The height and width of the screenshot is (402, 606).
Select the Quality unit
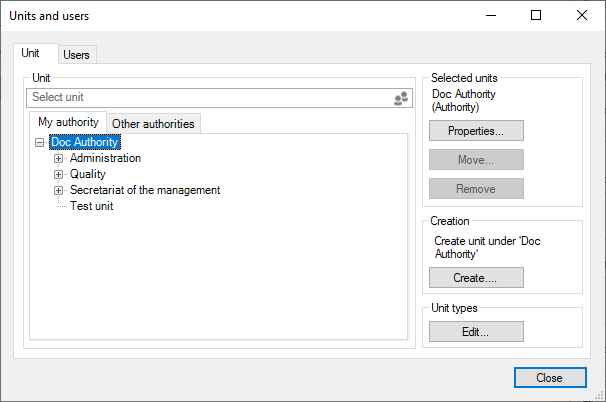(x=88, y=175)
